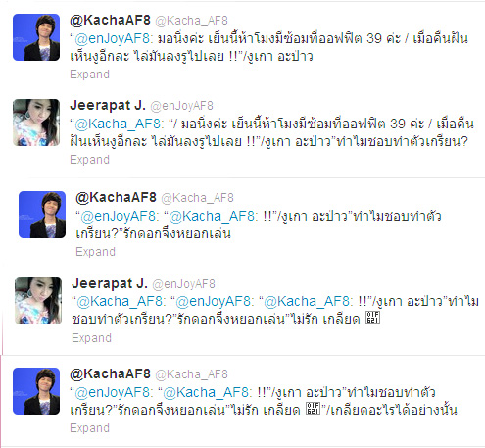
Task: Click @Kacha_AF8 gray handle in first tweet
Action: pos(191,21)
